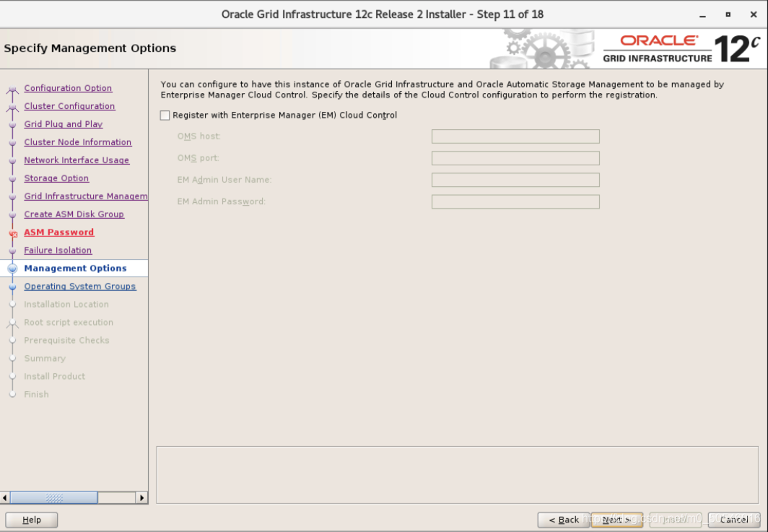
Task: Click the EM Admin Password field
Action: pos(515,201)
